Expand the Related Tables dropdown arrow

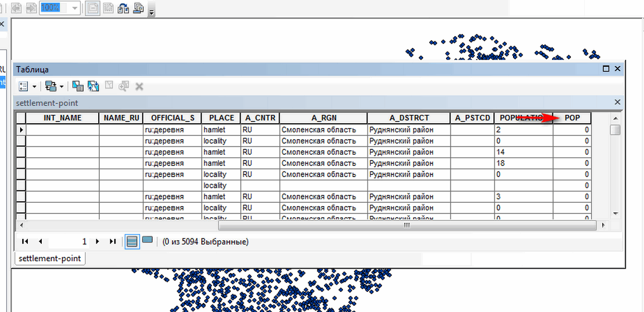(61, 86)
